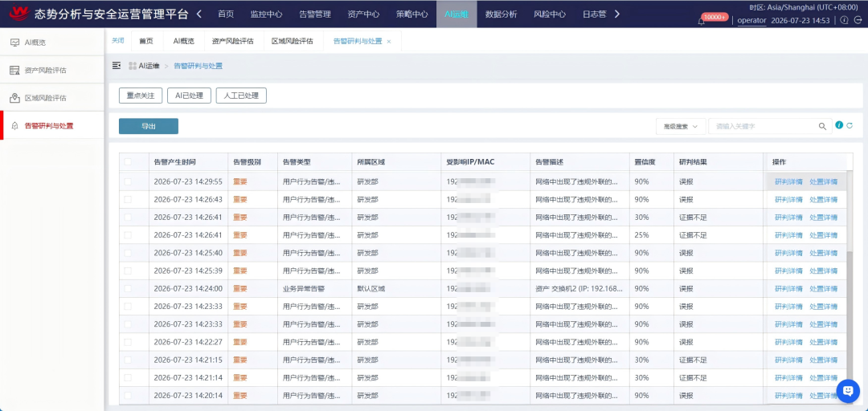This screenshot has width=868, height=411.
Task: Go to 策略中心 in top navigation
Action: [x=411, y=14]
